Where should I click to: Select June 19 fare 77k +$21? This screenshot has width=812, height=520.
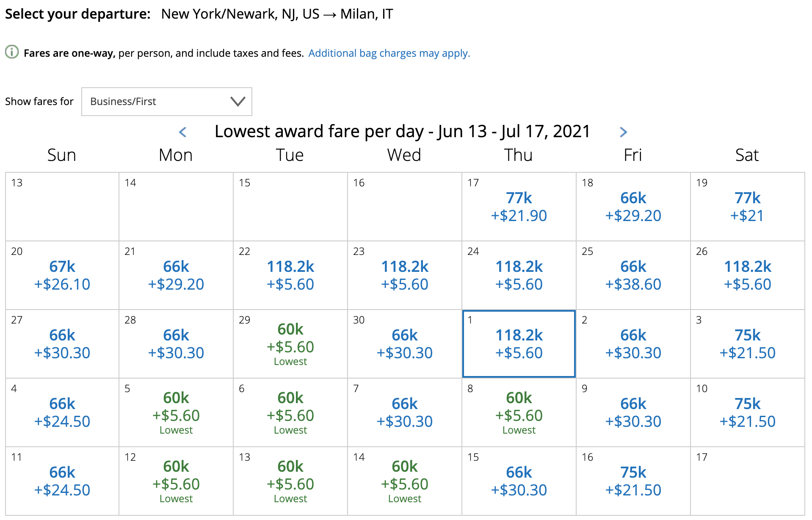pyautogui.click(x=747, y=207)
